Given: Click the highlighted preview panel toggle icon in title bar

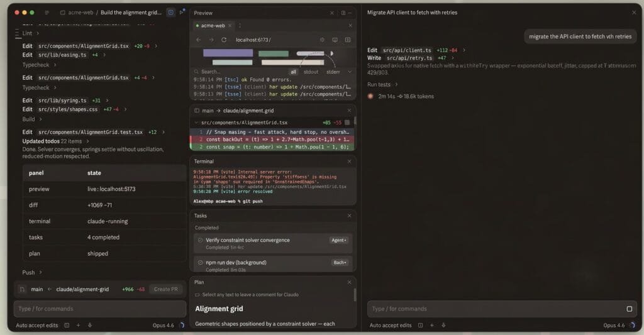Looking at the screenshot, I should [171, 13].
